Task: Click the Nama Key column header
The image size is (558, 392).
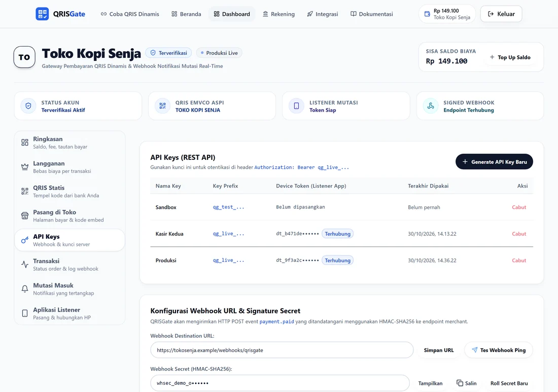Action: click(x=168, y=186)
